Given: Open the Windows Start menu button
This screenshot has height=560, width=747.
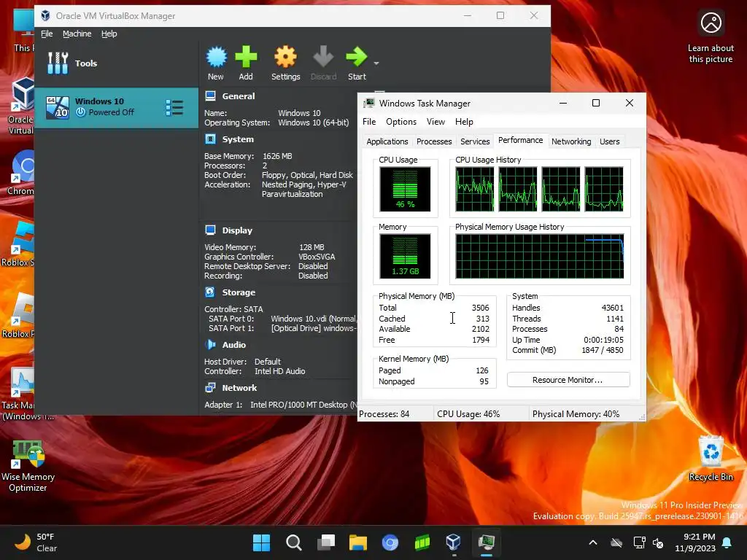Looking at the screenshot, I should (261, 542).
